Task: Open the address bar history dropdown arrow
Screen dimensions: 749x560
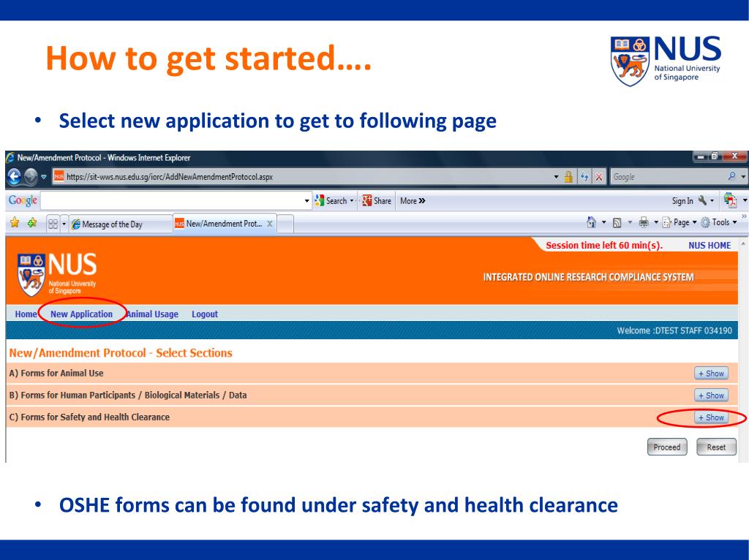Action: (556, 177)
